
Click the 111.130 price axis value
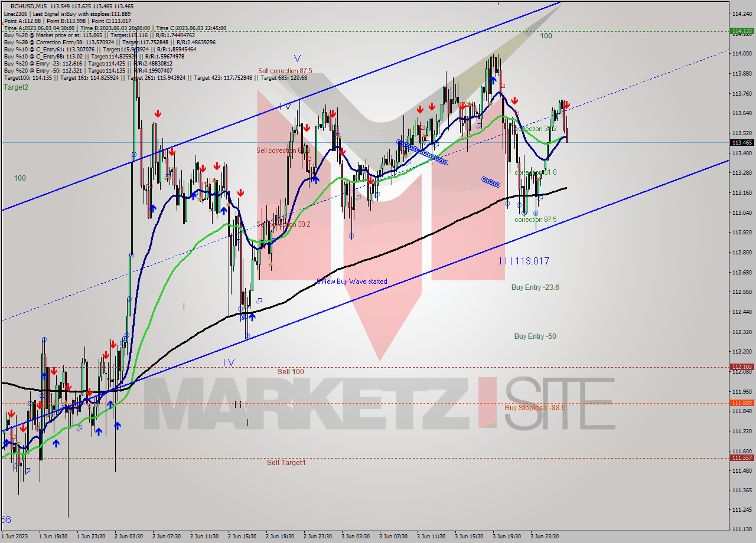coord(741,529)
